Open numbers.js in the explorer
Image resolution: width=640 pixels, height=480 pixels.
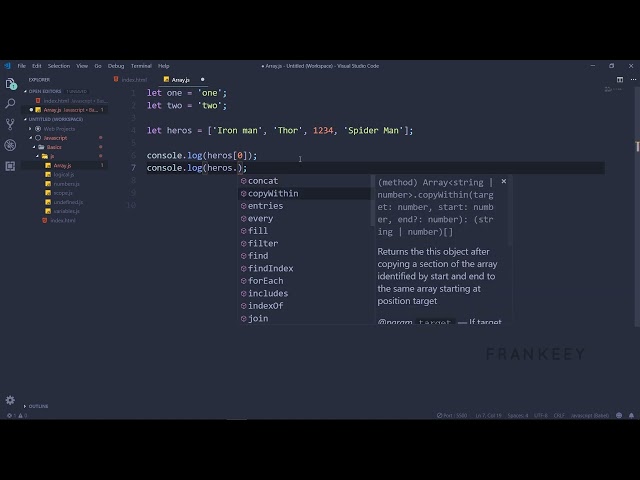(x=66, y=184)
